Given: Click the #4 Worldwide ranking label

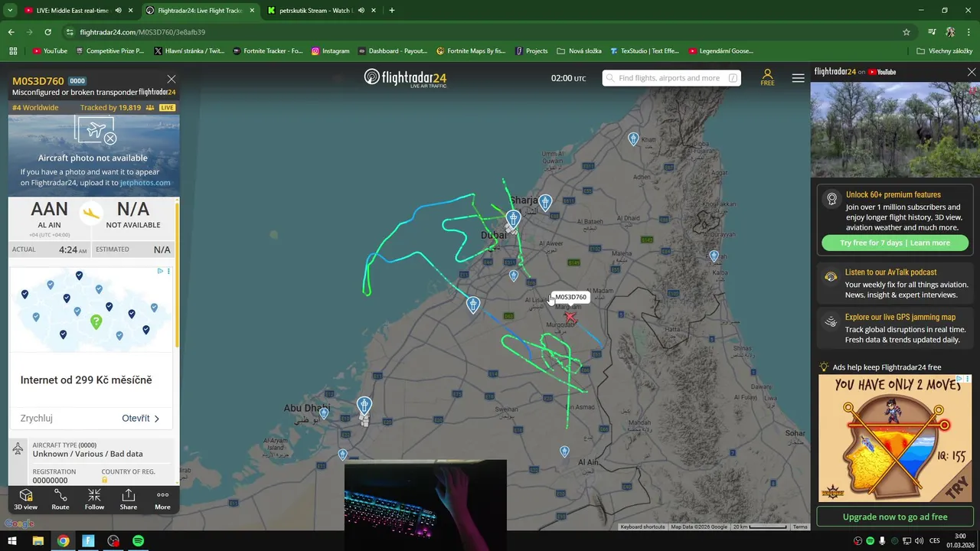Looking at the screenshot, I should pos(35,108).
